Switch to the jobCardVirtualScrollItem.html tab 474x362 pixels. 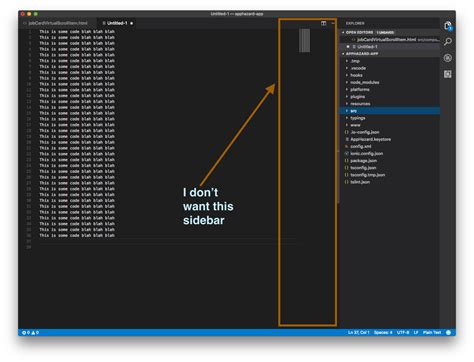pyautogui.click(x=58, y=23)
